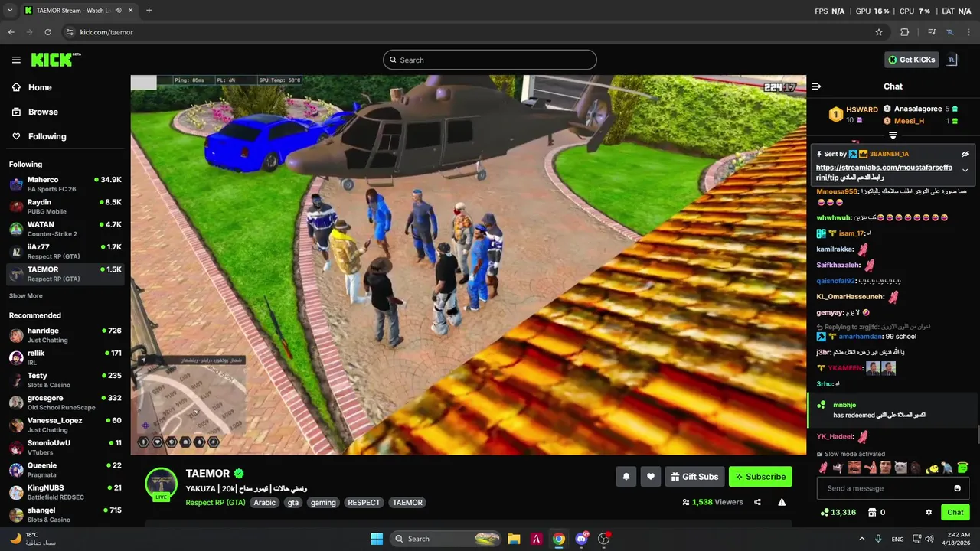The width and height of the screenshot is (980, 551).
Task: Click the mnbhjo redeemed reward message
Action: (x=893, y=410)
